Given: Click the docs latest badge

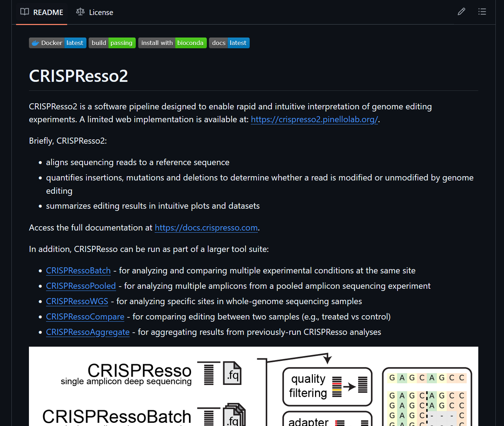Looking at the screenshot, I should tap(229, 43).
